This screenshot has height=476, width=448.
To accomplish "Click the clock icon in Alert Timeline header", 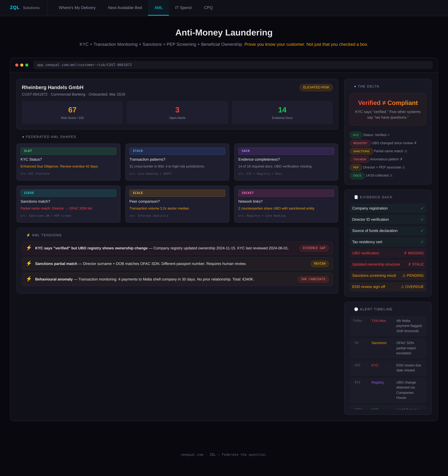I will [x=356, y=309].
